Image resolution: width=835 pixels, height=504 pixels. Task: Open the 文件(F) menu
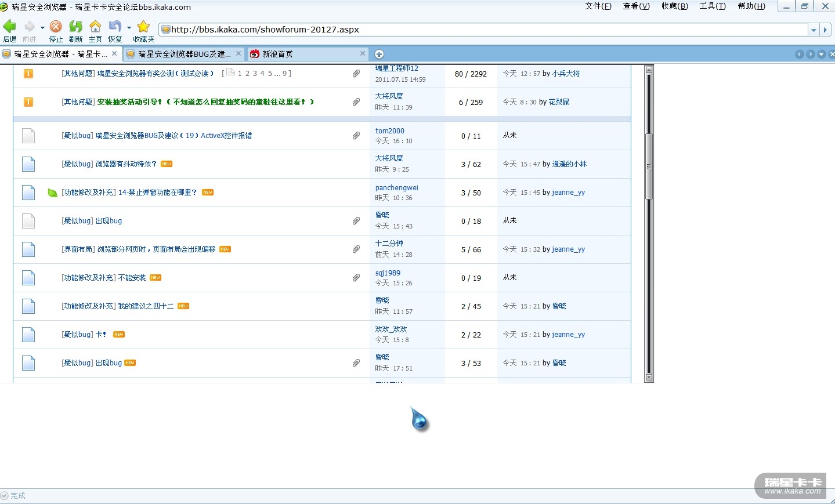(x=598, y=6)
